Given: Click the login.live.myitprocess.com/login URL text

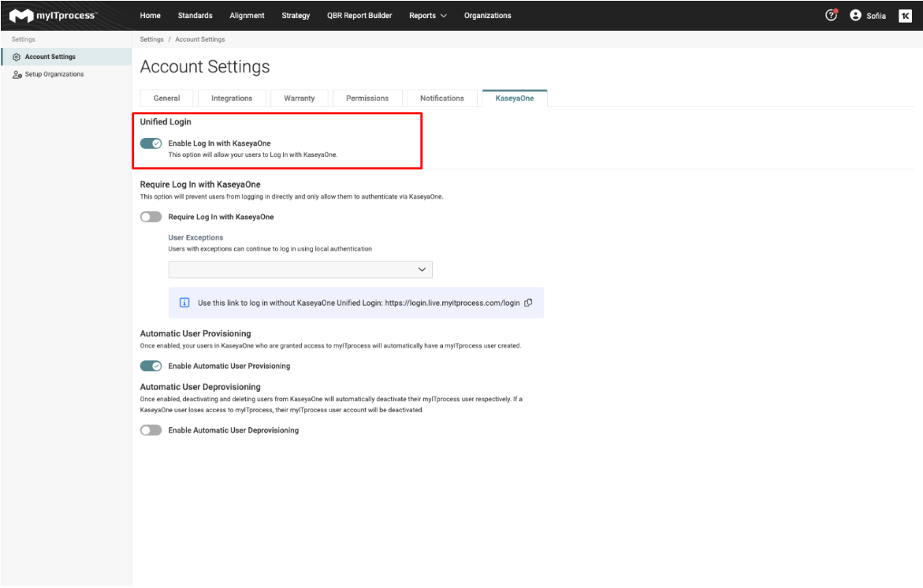Looking at the screenshot, I should (452, 303).
